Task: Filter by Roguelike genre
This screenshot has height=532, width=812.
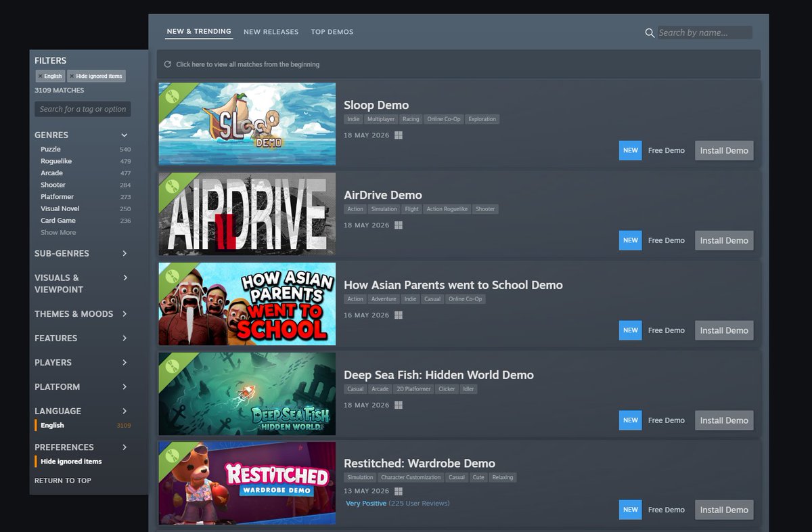Action: (x=56, y=161)
